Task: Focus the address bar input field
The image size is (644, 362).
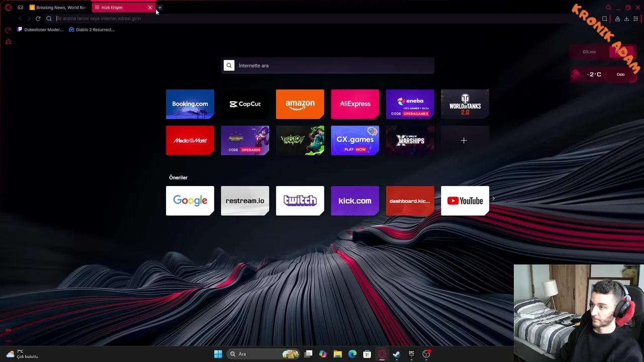Action: (x=322, y=19)
